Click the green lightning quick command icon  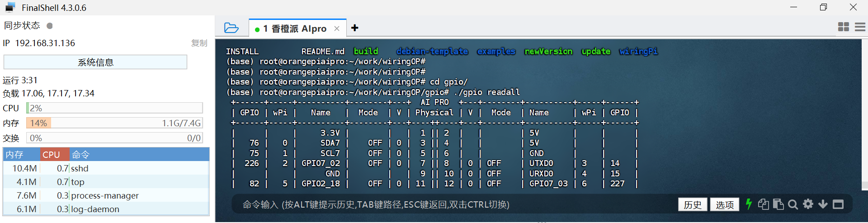(x=749, y=204)
